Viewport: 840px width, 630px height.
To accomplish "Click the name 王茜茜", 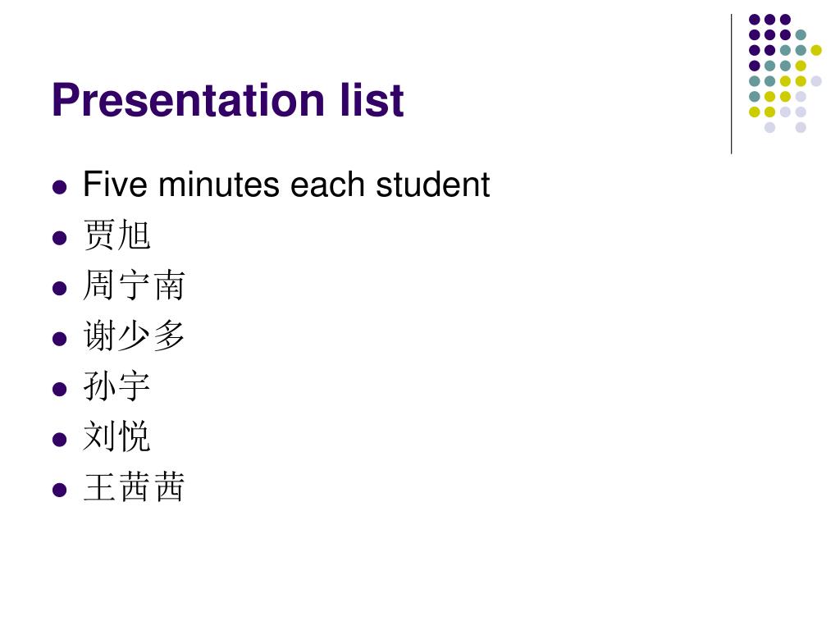I will [x=134, y=487].
